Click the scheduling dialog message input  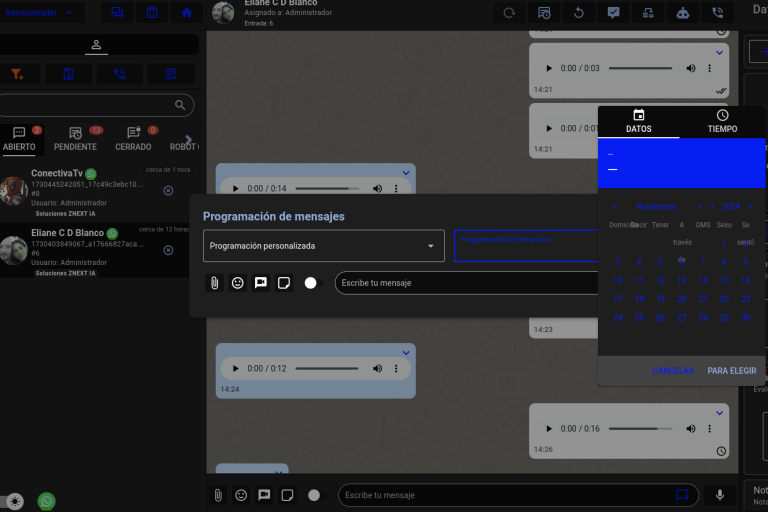[467, 283]
